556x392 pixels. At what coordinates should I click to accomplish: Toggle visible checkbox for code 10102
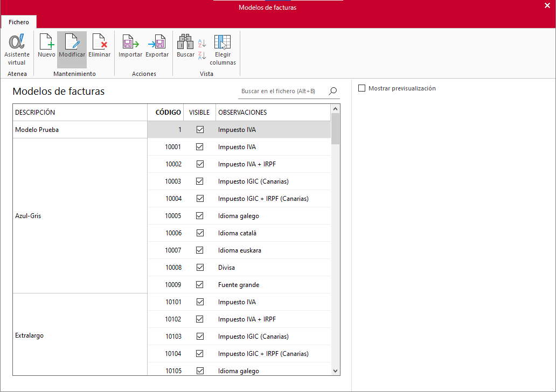[200, 319]
